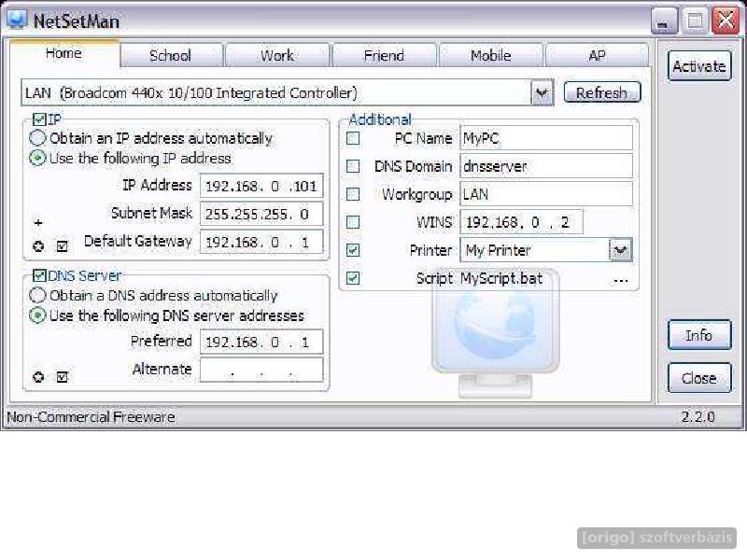Click the small check icon beside Alternate DNS
The image size is (747, 560).
[63, 378]
